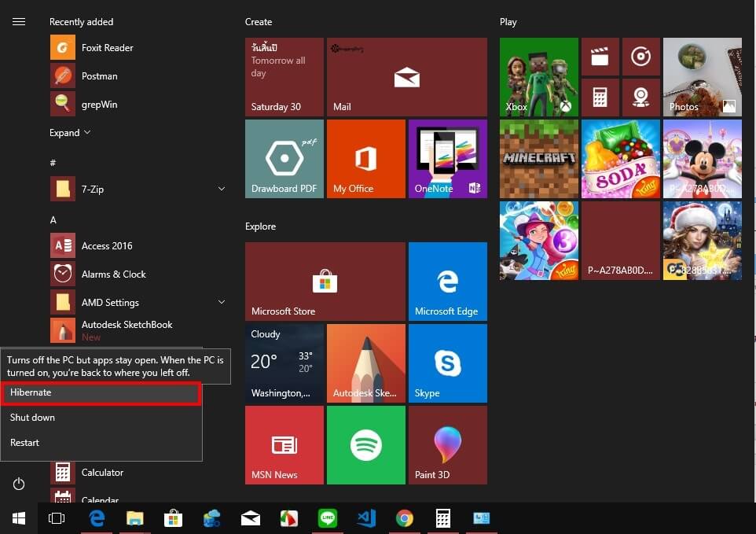Open the Drawboard PDF tile
Screen dimensions: 756x534
click(284, 159)
